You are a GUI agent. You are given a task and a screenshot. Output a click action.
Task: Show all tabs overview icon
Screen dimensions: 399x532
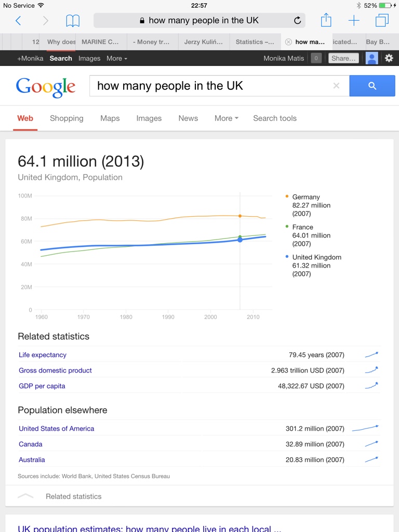[x=382, y=20]
